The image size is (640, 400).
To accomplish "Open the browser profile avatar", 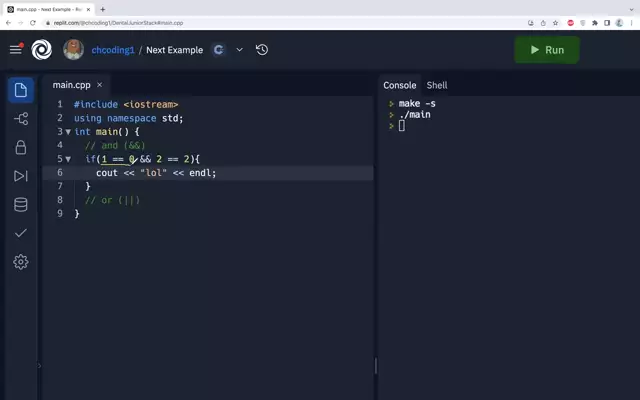I will pyautogui.click(x=619, y=23).
